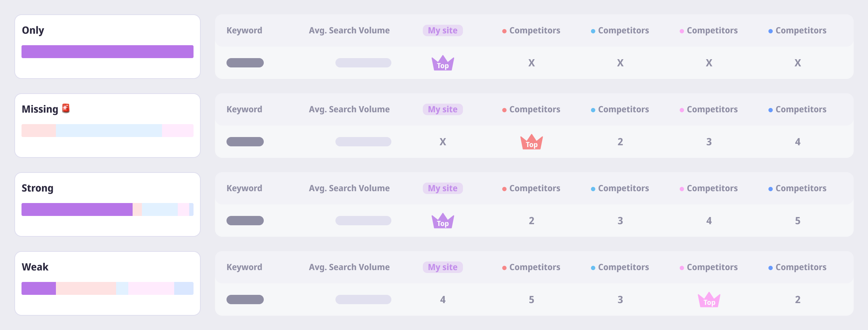Viewport: 868px width, 330px height.
Task: Click red Competitors X mark in Only row
Action: click(x=531, y=63)
